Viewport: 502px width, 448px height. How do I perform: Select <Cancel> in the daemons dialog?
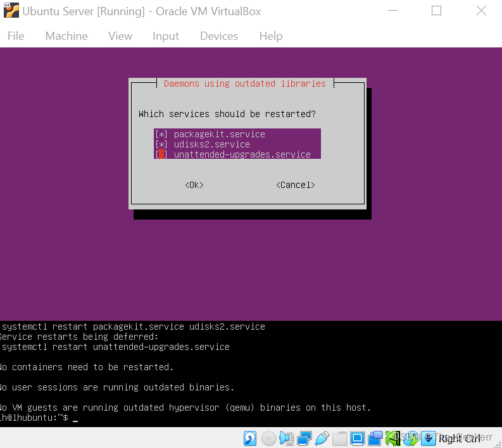pos(296,185)
